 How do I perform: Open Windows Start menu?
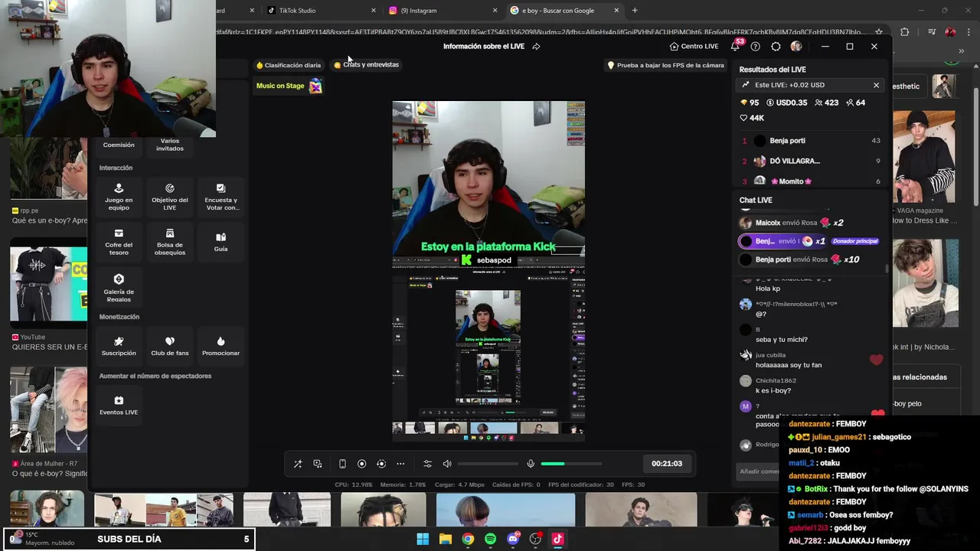point(423,539)
